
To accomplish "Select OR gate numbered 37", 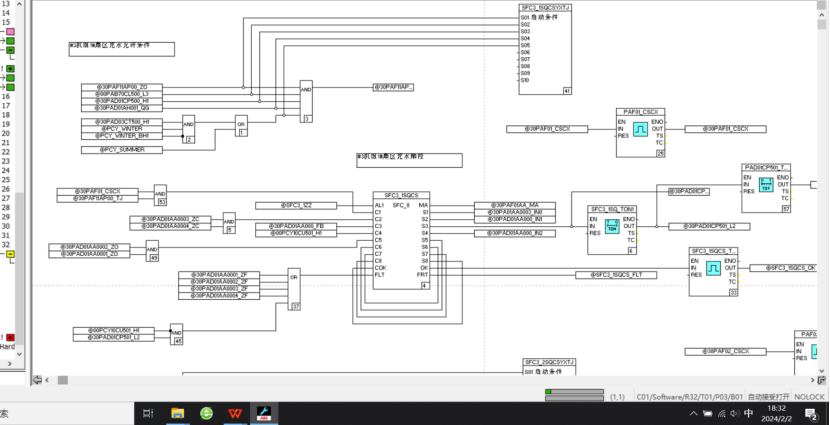I will [x=294, y=289].
